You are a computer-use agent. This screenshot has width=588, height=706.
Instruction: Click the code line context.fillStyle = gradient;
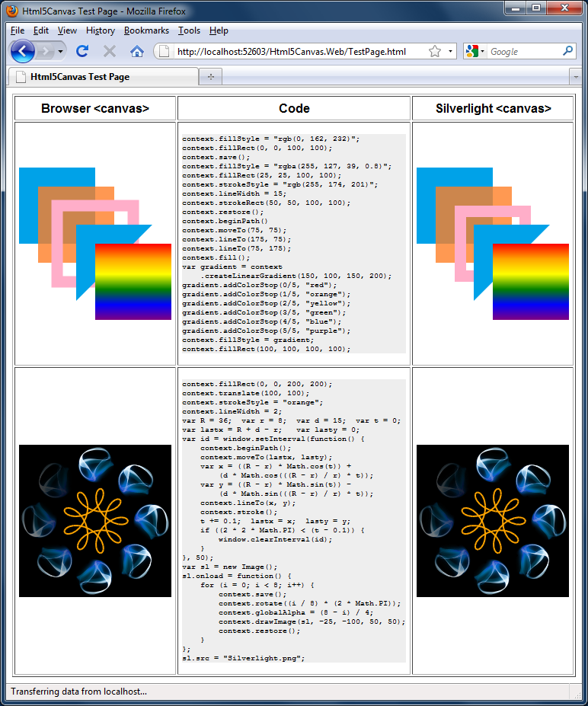click(x=248, y=340)
